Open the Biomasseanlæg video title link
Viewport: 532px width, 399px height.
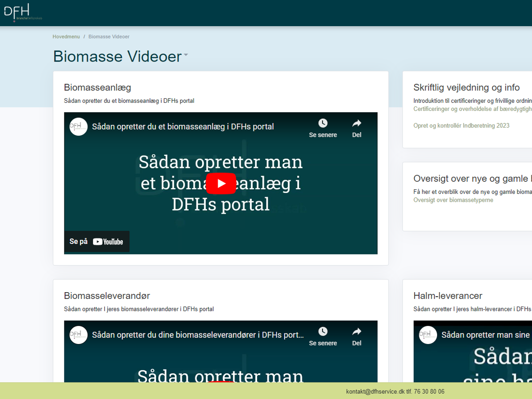[x=183, y=127]
